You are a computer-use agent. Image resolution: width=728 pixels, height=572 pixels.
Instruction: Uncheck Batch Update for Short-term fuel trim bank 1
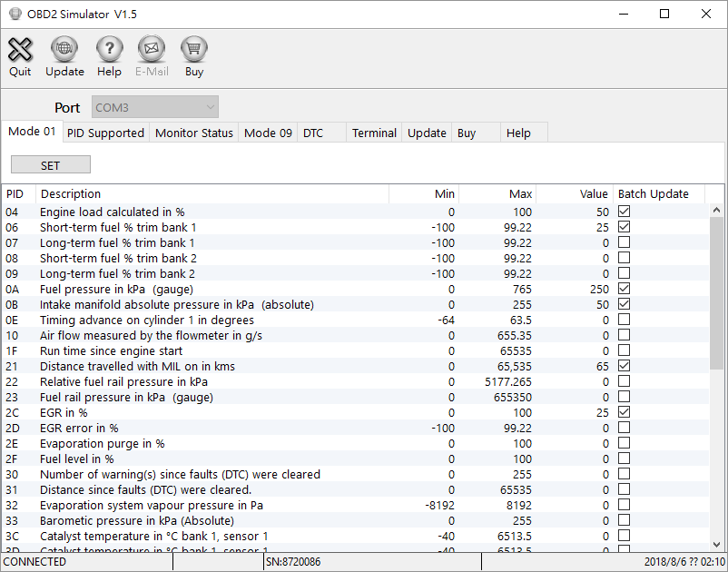coord(624,227)
